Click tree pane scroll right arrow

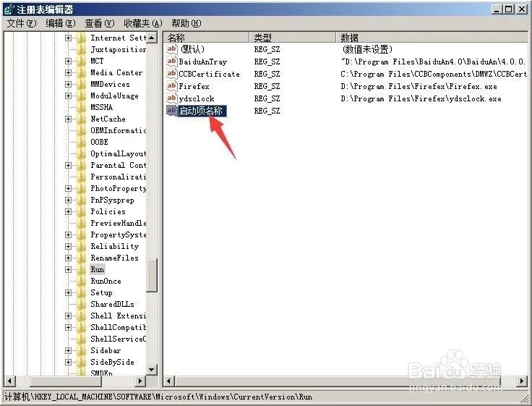tap(140, 381)
